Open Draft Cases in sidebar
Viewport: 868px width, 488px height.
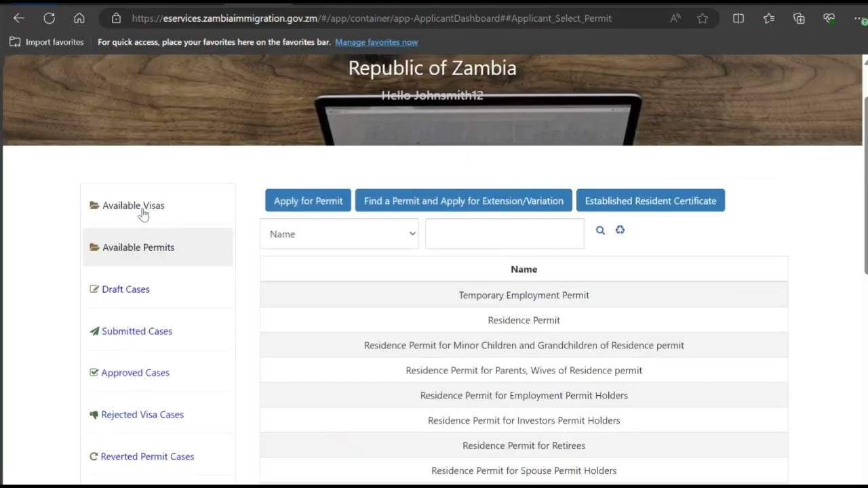[125, 289]
